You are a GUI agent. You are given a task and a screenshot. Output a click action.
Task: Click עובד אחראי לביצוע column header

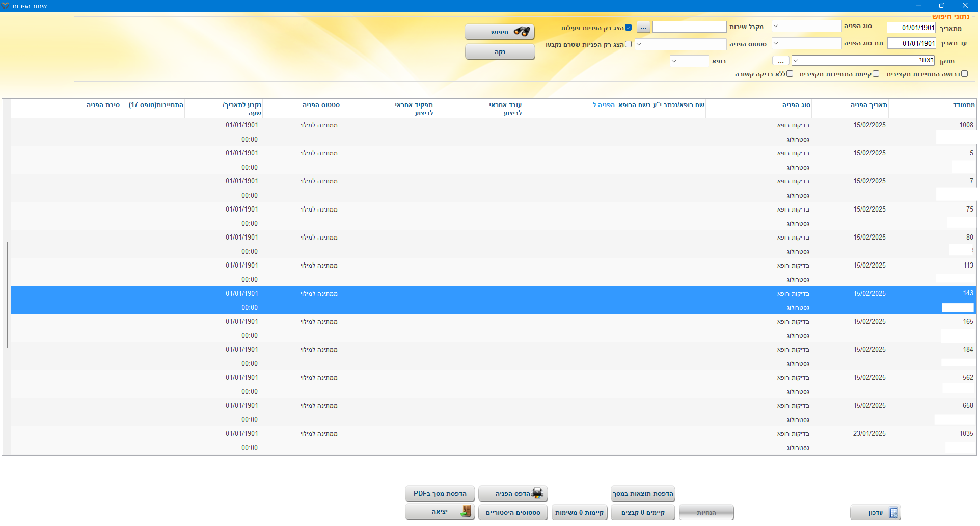pos(479,109)
